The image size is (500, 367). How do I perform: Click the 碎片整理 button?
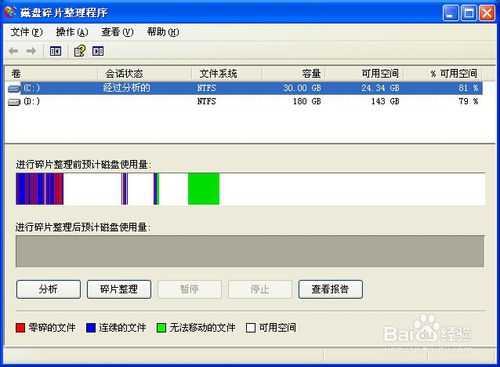click(119, 289)
